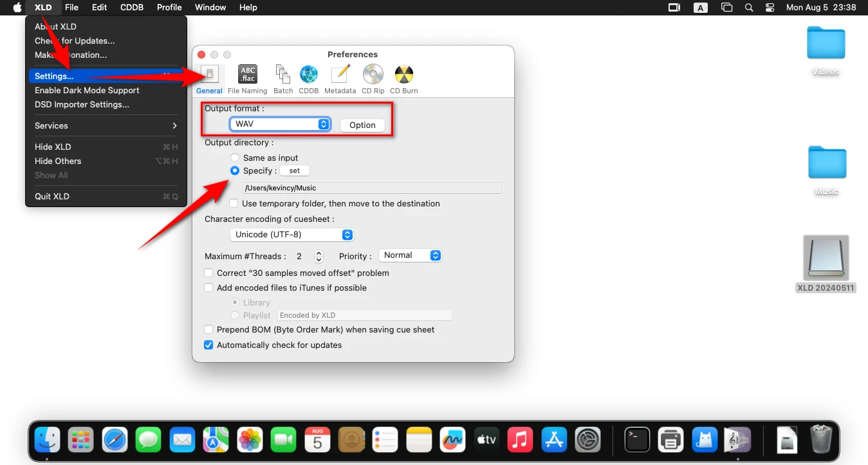Open the CD Burn preferences tab
The height and width of the screenshot is (465, 868).
[404, 79]
